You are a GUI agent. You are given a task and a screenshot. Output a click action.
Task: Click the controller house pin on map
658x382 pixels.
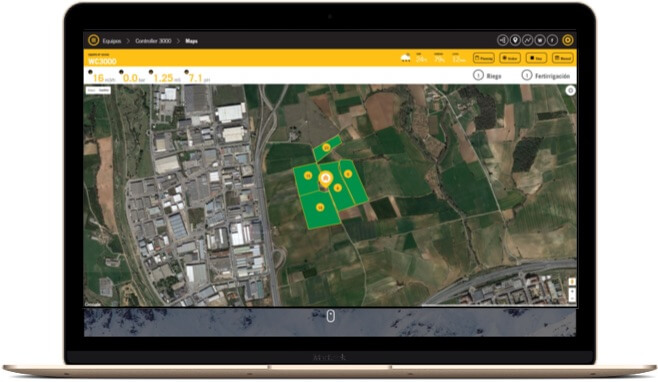[325, 180]
